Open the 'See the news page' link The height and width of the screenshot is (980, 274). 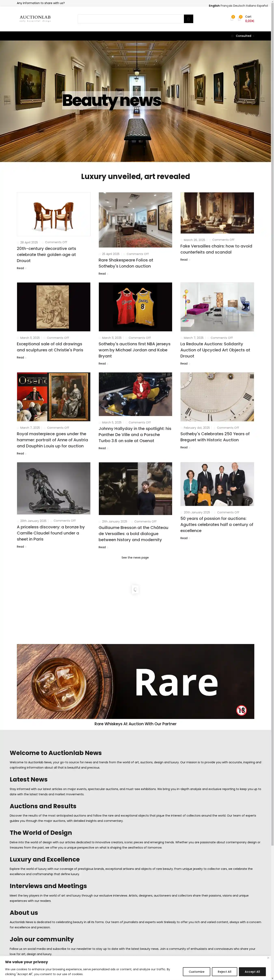[x=135, y=557]
